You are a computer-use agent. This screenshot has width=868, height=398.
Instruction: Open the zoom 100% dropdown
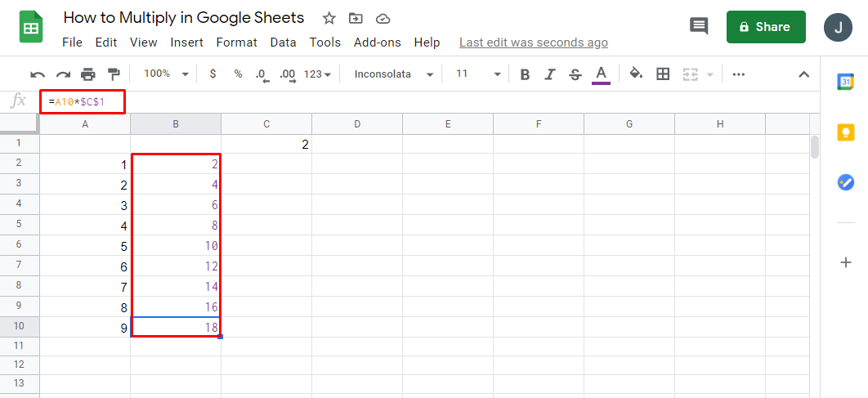coord(166,74)
